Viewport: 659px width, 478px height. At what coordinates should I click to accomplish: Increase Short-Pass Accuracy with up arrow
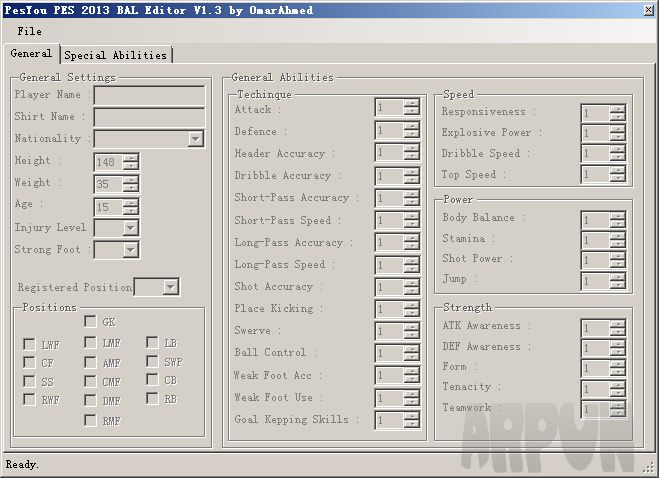pos(411,194)
